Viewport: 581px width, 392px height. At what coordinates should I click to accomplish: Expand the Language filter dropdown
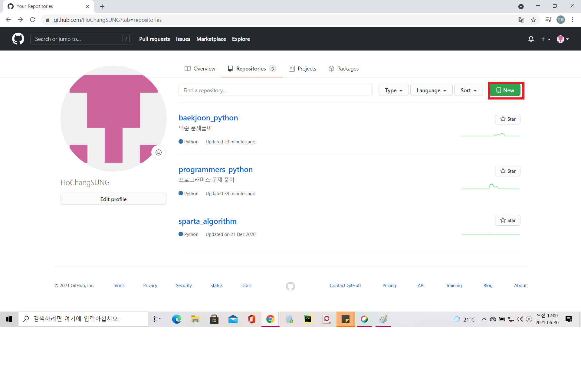(431, 90)
